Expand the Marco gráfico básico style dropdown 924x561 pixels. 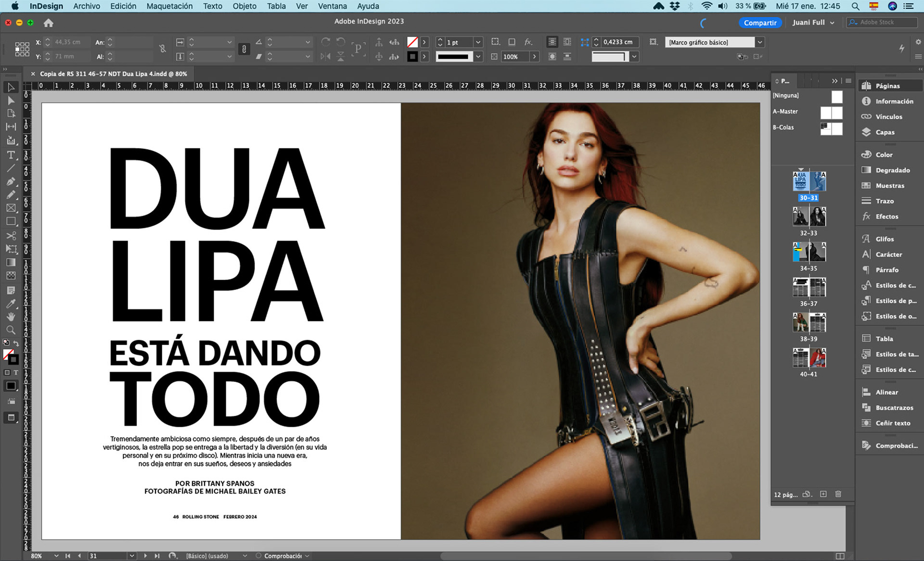tap(759, 42)
